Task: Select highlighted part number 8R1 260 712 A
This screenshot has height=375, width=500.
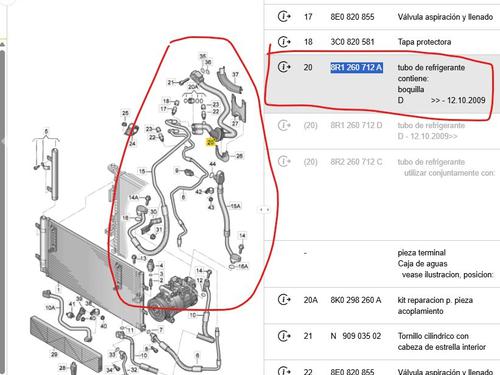Action: pyautogui.click(x=356, y=68)
